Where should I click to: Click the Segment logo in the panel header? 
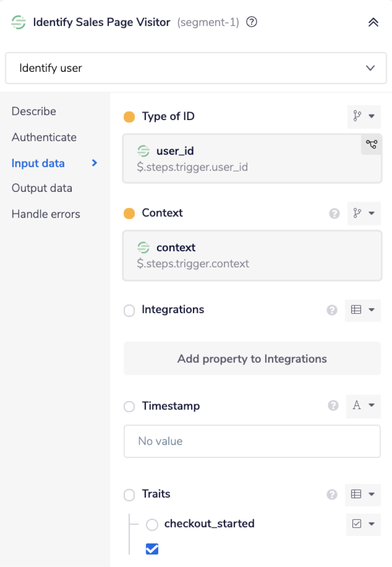[18, 22]
